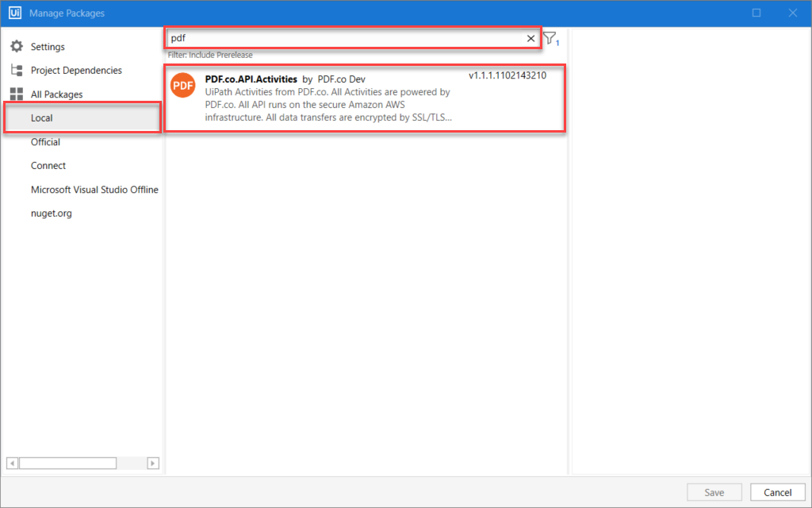
Task: Click the Settings gear icon
Action: click(17, 46)
